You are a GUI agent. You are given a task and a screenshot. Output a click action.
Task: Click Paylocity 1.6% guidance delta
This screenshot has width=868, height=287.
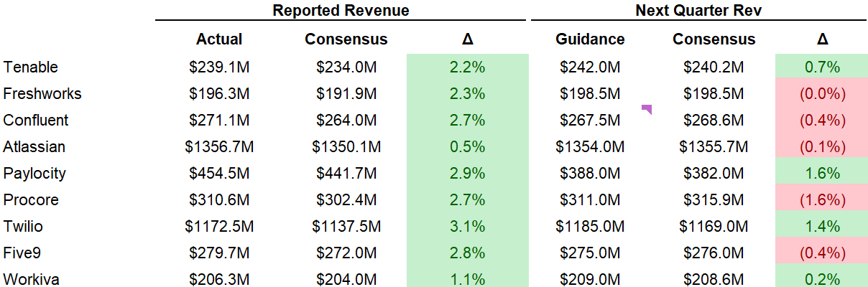pos(822,173)
